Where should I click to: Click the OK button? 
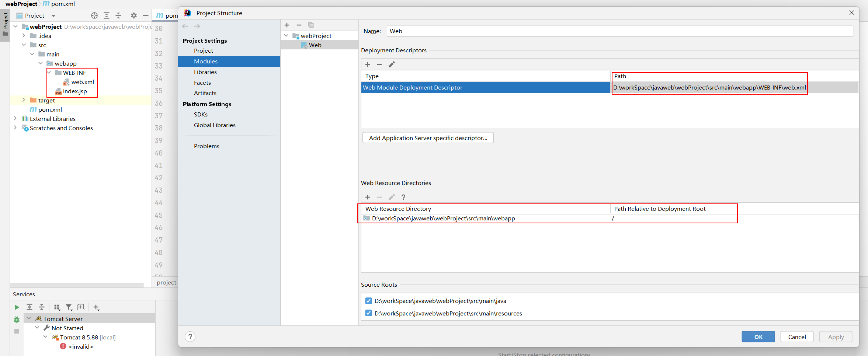coord(758,337)
